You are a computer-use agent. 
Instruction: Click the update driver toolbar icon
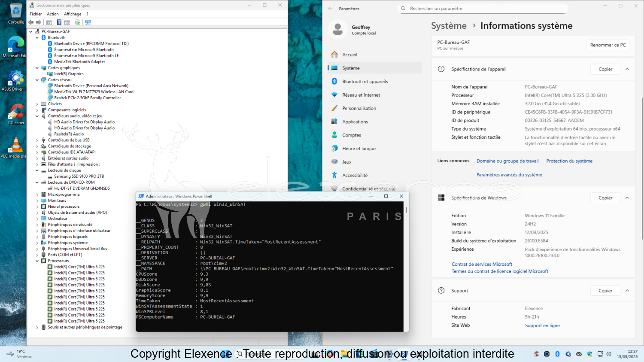point(77,22)
